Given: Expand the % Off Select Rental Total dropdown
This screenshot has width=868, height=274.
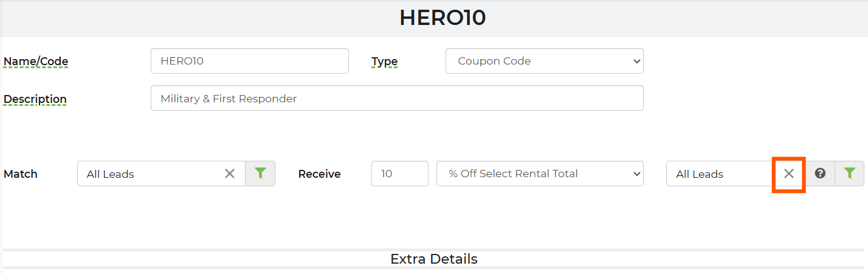Looking at the screenshot, I should (539, 174).
